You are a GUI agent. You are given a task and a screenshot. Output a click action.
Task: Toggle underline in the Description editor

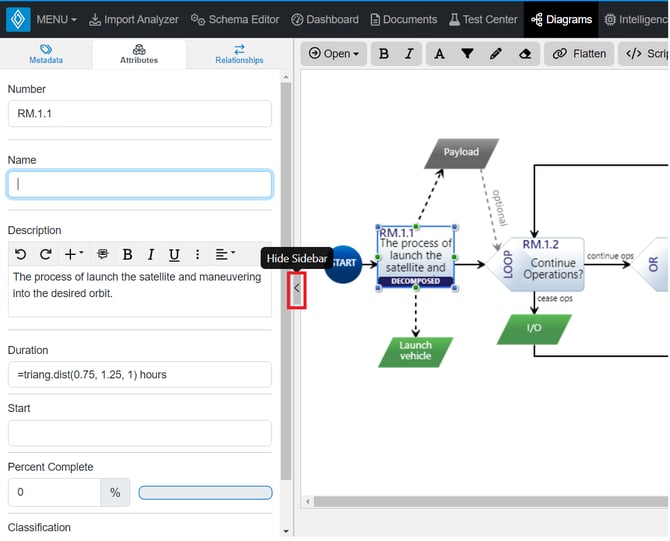174,255
